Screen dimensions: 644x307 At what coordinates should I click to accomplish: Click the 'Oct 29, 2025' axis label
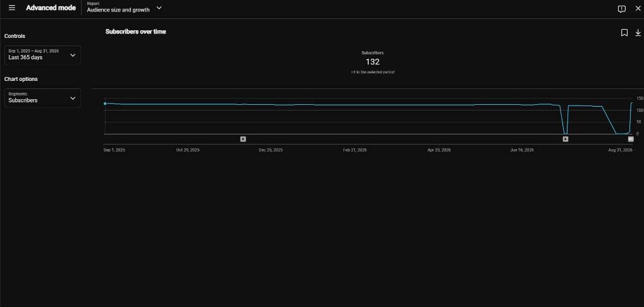pyautogui.click(x=188, y=150)
